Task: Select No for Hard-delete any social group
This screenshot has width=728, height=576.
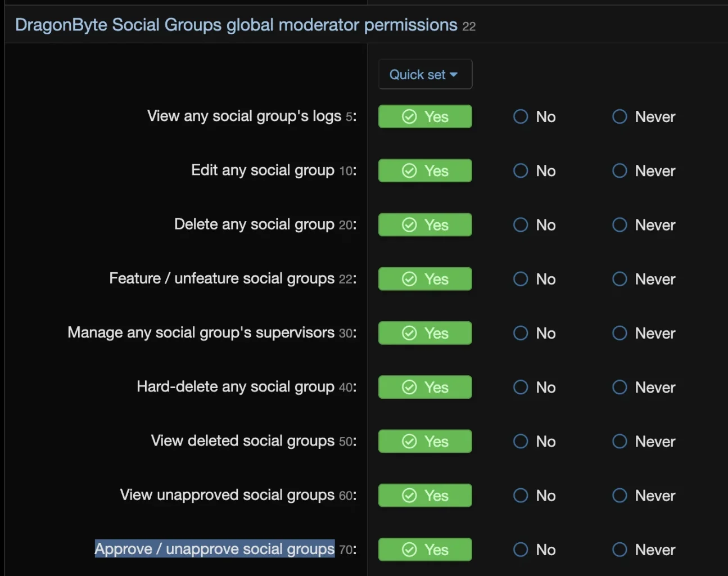Action: pyautogui.click(x=535, y=387)
